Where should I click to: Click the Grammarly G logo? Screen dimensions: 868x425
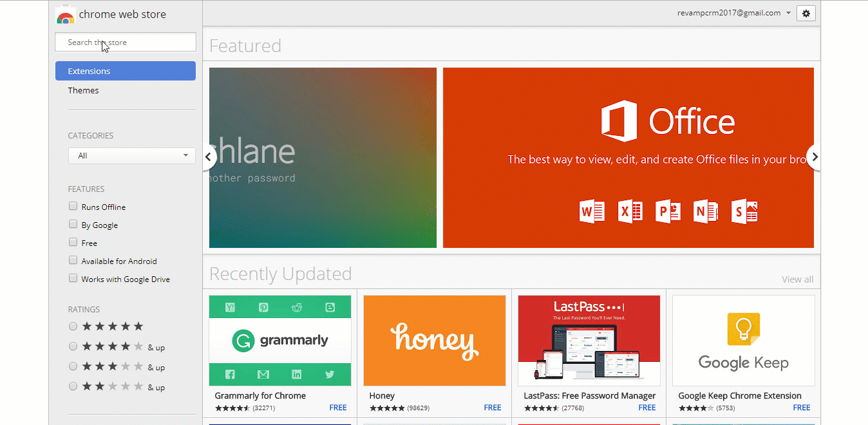[243, 341]
